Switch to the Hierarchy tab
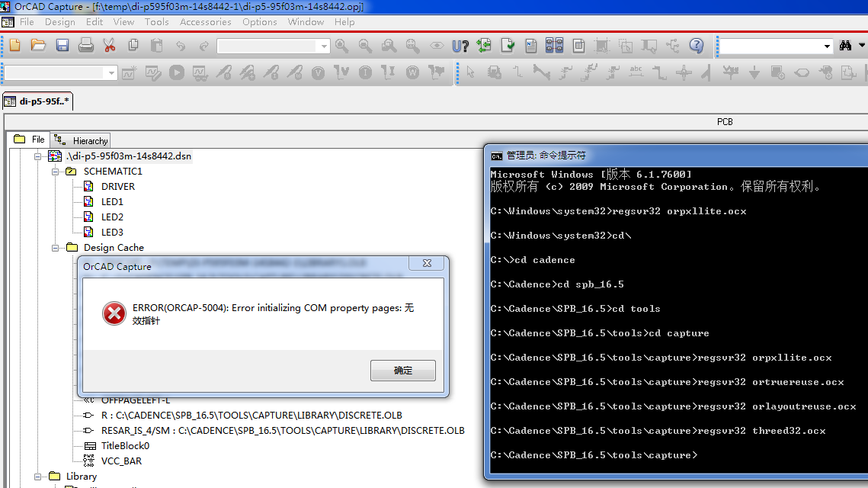The height and width of the screenshot is (488, 868). (81, 141)
